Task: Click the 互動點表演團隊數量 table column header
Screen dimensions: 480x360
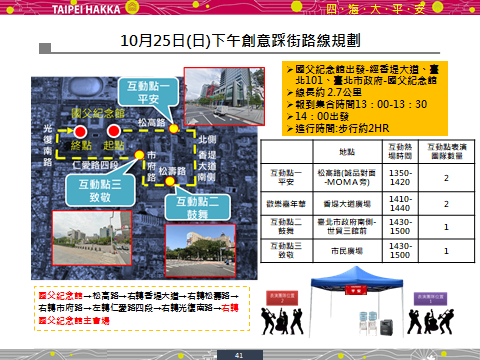Action: tap(447, 152)
